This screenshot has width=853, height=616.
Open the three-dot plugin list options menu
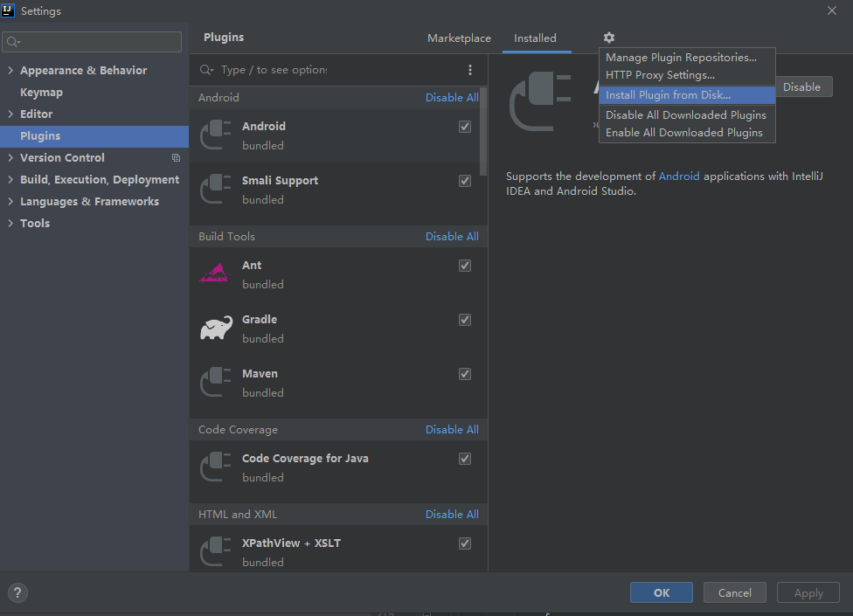coord(470,70)
